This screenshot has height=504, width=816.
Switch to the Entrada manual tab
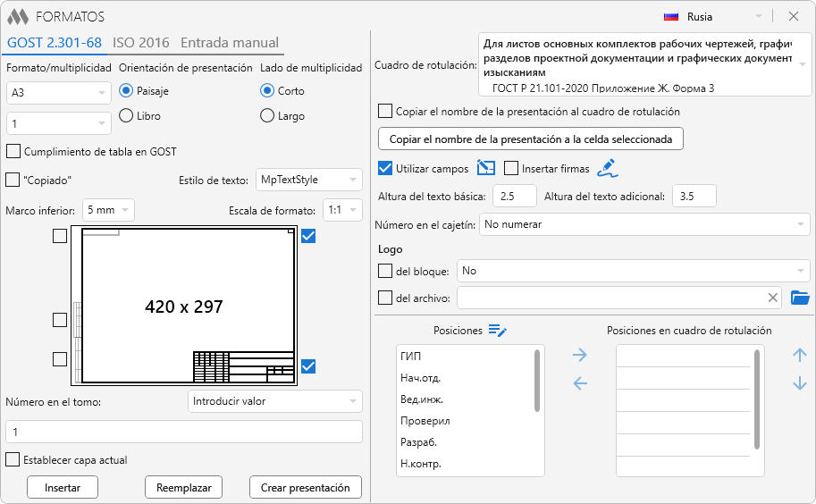230,42
